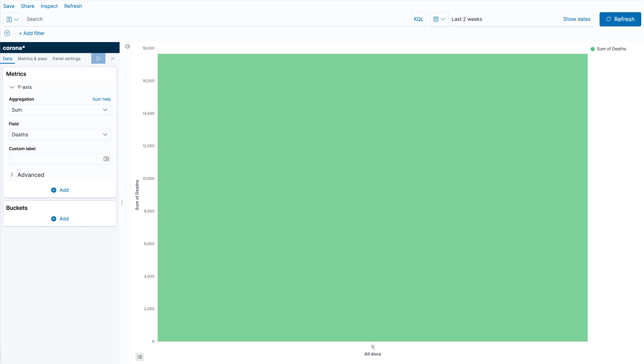Click the Sum of Deaths legend dot
Viewport: 644px width, 364px height.
(x=592, y=49)
